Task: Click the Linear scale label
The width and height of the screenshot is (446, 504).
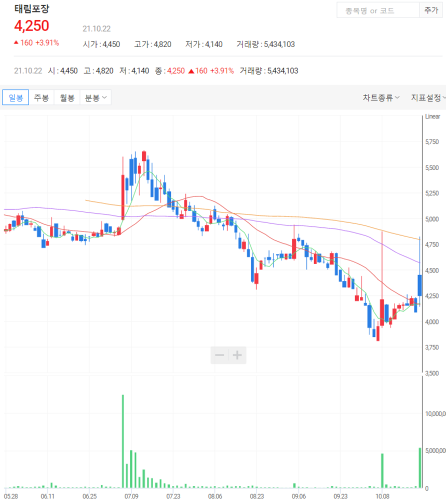Action: (433, 116)
